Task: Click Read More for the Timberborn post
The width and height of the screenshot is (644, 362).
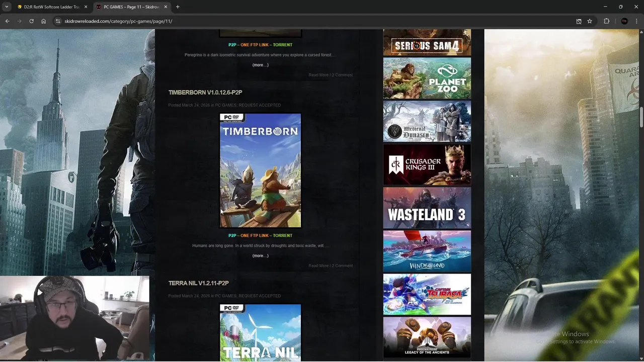Action: pos(318,266)
